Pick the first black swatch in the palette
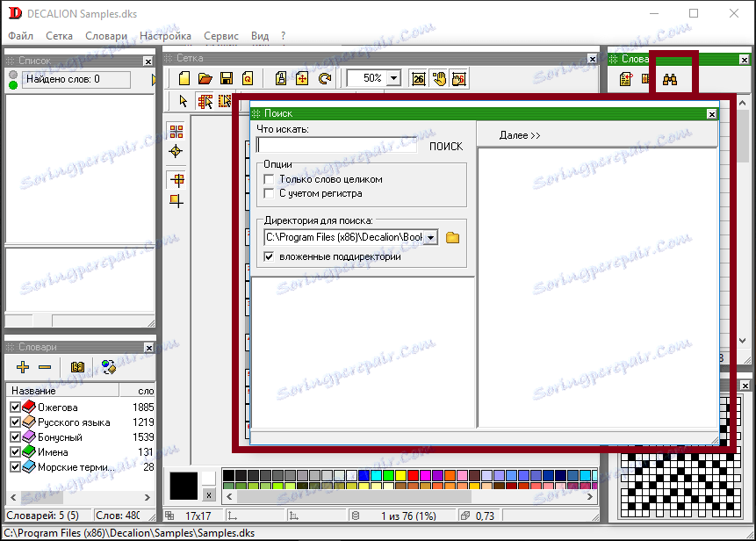The height and width of the screenshot is (541, 756). (x=228, y=475)
